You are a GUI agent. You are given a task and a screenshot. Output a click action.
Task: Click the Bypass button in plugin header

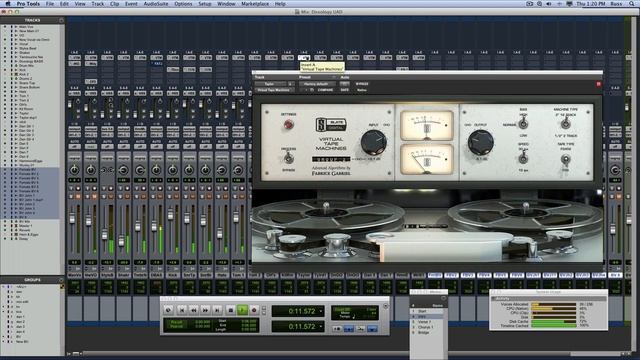[x=362, y=84]
